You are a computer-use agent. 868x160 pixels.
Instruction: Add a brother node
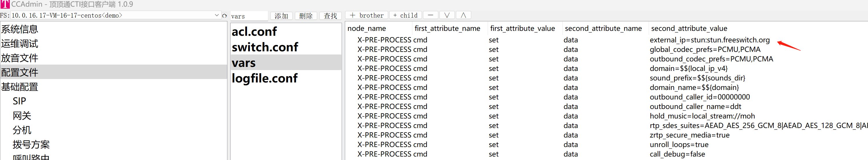point(366,15)
